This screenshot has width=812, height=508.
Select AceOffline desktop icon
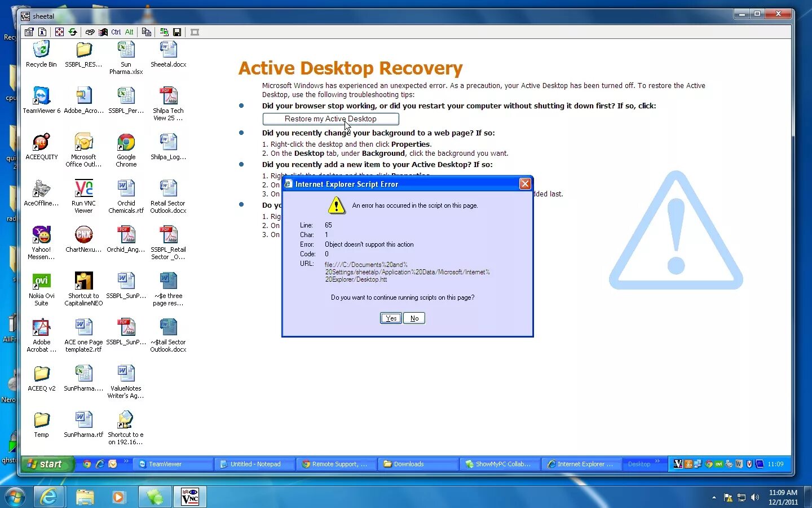[41, 193]
